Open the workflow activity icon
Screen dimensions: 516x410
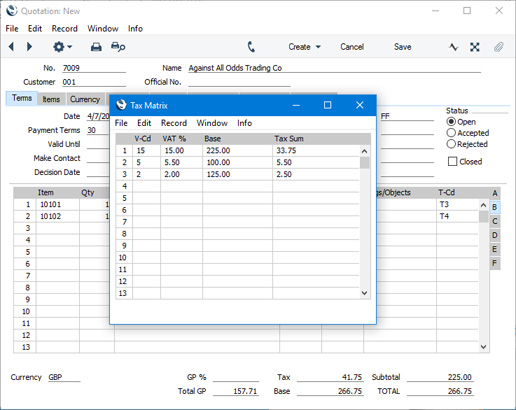click(453, 47)
